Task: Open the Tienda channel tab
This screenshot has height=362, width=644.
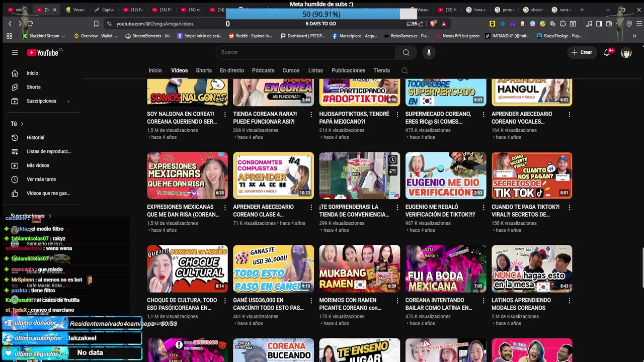Action: click(x=381, y=70)
